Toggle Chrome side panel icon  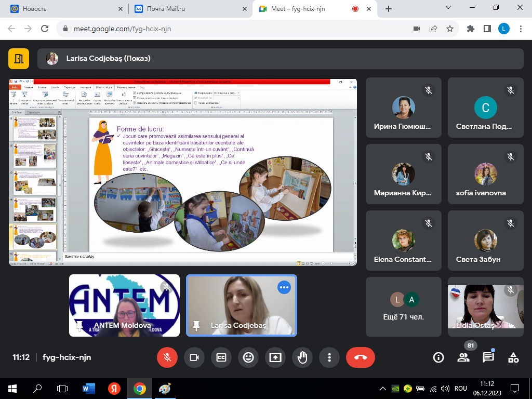click(487, 29)
